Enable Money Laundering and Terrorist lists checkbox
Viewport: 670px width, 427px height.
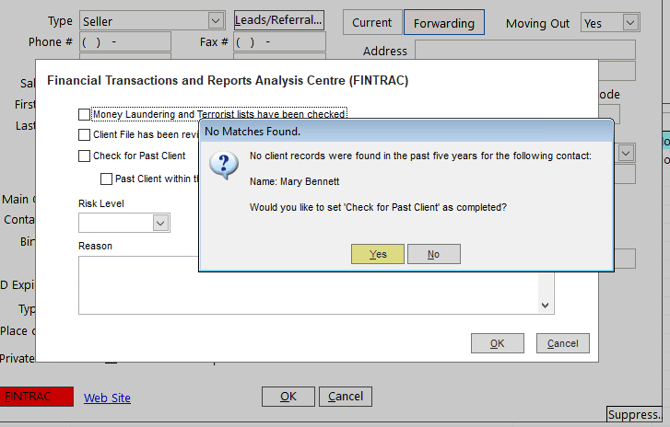click(85, 115)
